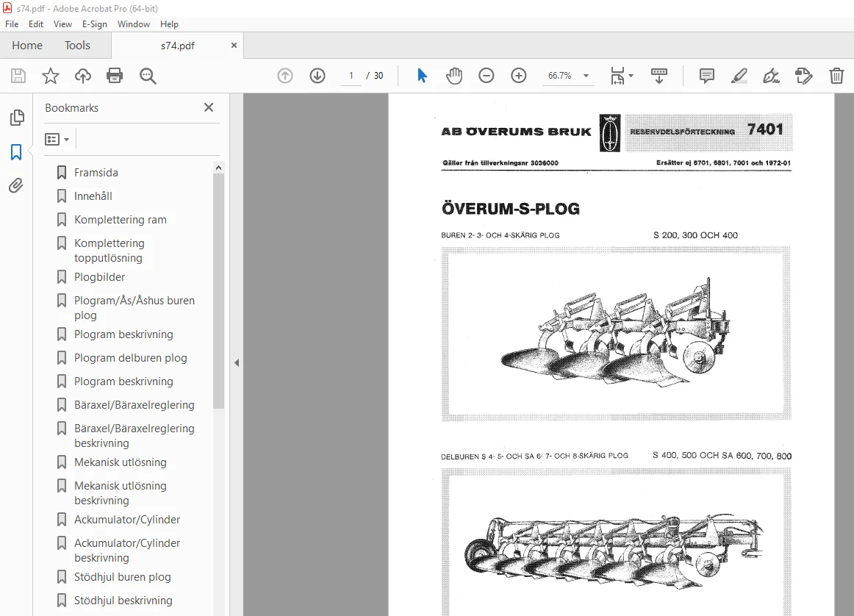Add the document to starred files

[x=51, y=76]
